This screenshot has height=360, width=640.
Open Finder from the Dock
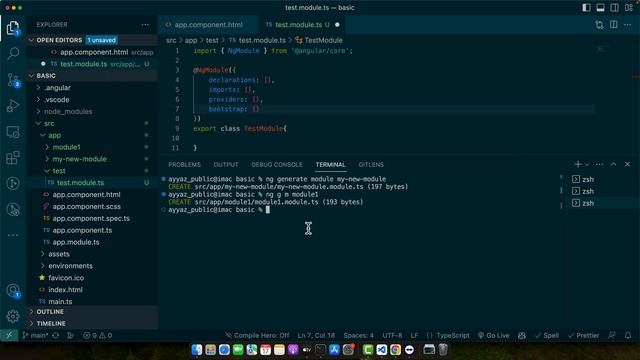click(x=197, y=349)
